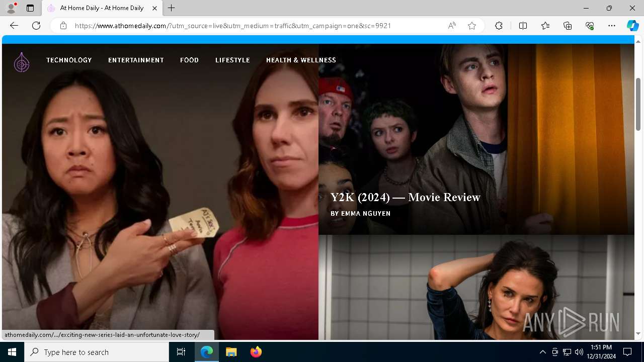The width and height of the screenshot is (644, 362).
Task: Open the Lifestyle section
Action: (x=232, y=60)
